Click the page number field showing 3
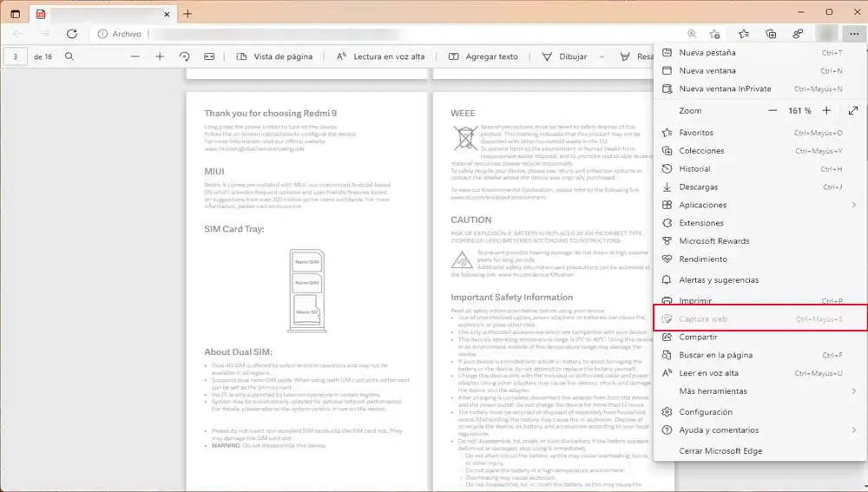868x492 pixels. click(x=15, y=56)
